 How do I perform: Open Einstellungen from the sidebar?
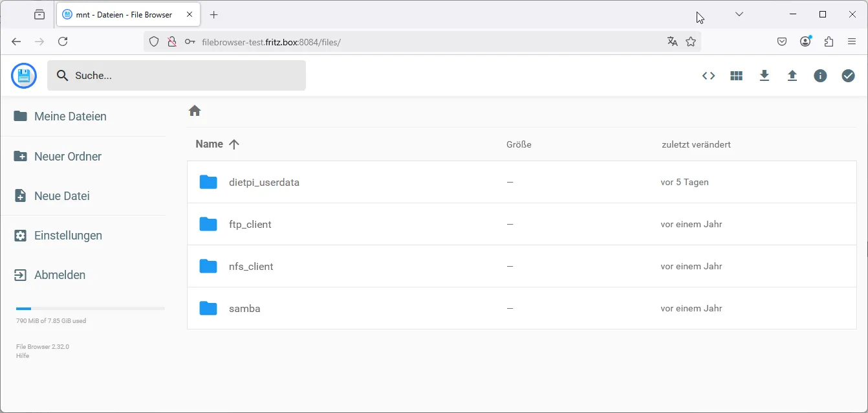[67, 235]
